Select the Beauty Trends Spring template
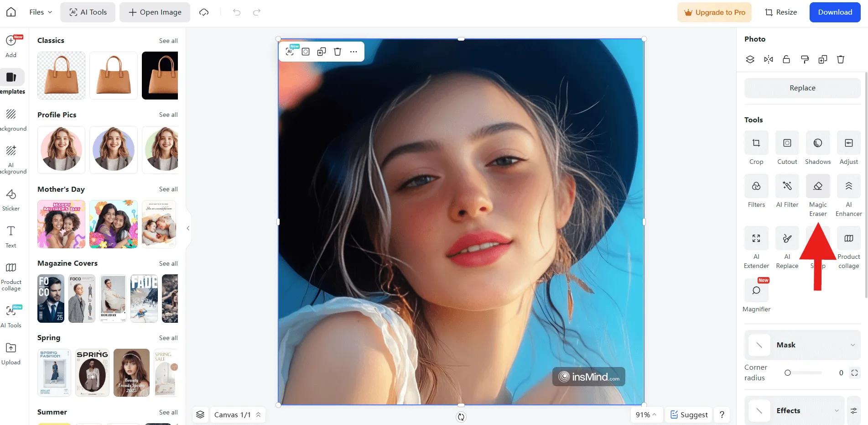This screenshot has width=868, height=425. pyautogui.click(x=131, y=373)
